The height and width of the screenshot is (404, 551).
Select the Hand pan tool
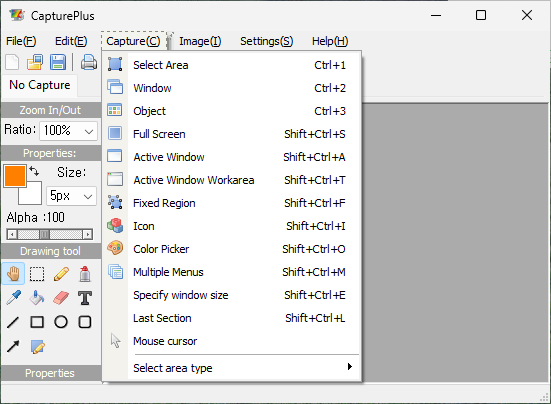(13, 274)
